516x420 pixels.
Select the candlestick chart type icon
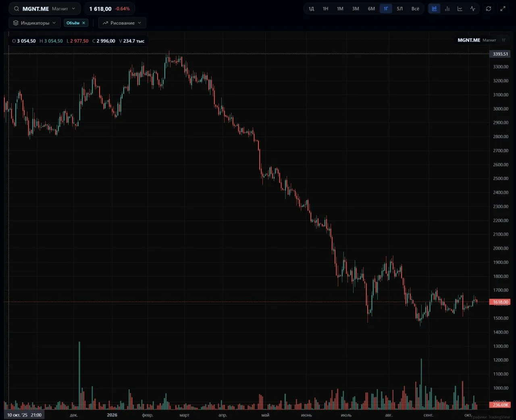434,8
